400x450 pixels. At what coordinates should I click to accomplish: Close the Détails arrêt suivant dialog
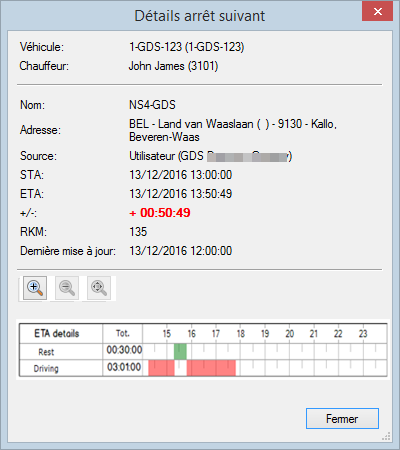click(x=377, y=11)
